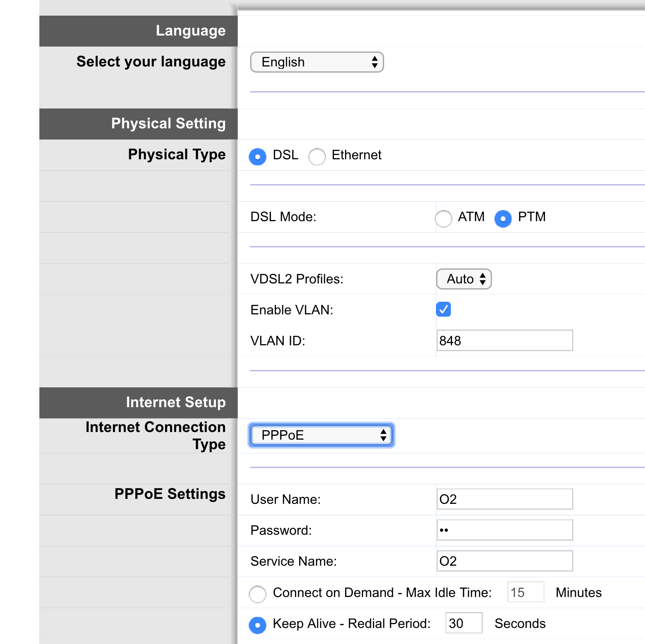Open the VDSL2 Profiles dropdown
Screen dimensions: 645x644
pos(463,279)
